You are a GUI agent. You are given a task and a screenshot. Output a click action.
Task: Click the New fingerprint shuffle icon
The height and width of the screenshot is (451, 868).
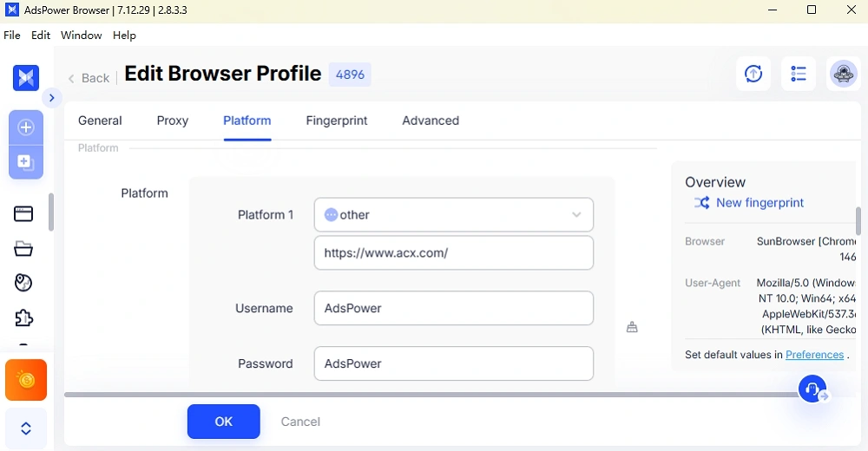pyautogui.click(x=702, y=203)
